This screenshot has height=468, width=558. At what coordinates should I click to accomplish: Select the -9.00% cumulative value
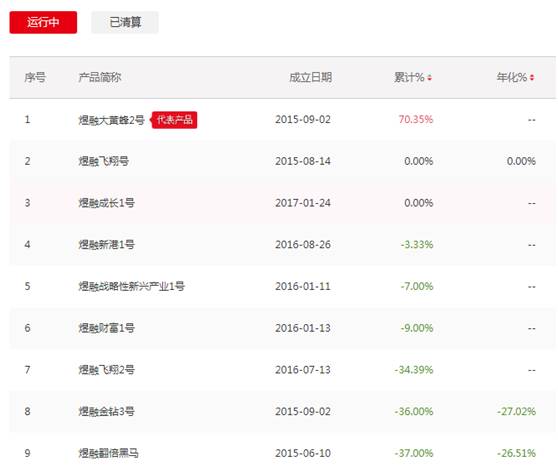pos(417,328)
